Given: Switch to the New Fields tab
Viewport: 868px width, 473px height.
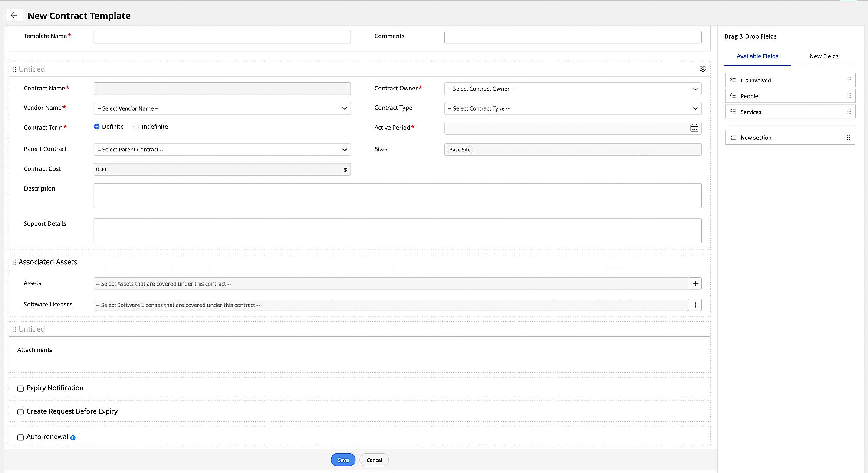Looking at the screenshot, I should [823, 56].
